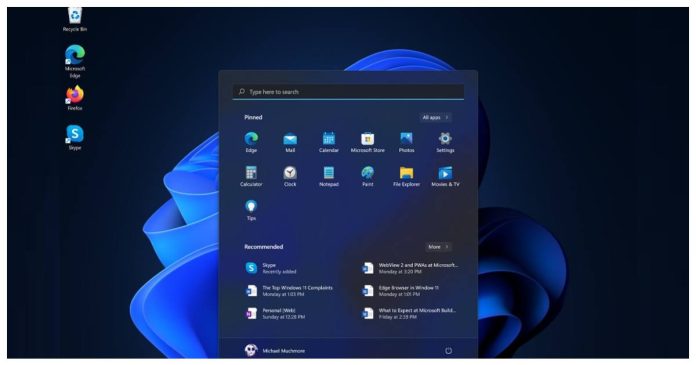The height and width of the screenshot is (365, 696).
Task: Show All apps list
Action: point(435,117)
